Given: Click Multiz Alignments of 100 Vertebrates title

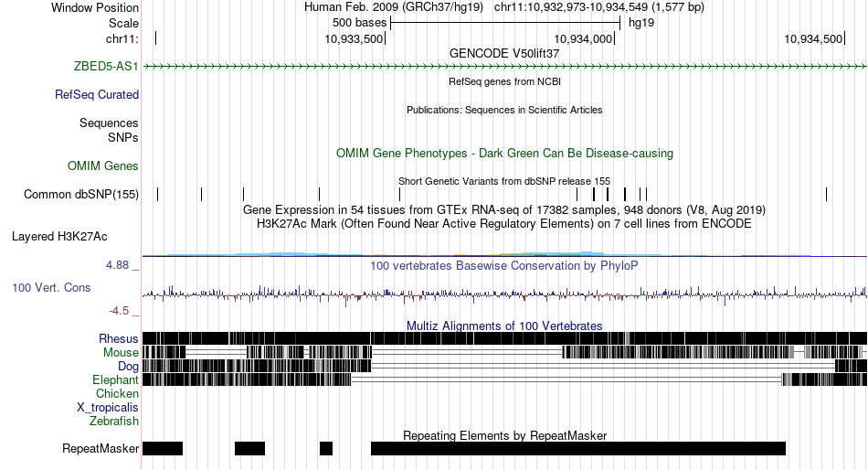Looking at the screenshot, I should (x=504, y=326).
